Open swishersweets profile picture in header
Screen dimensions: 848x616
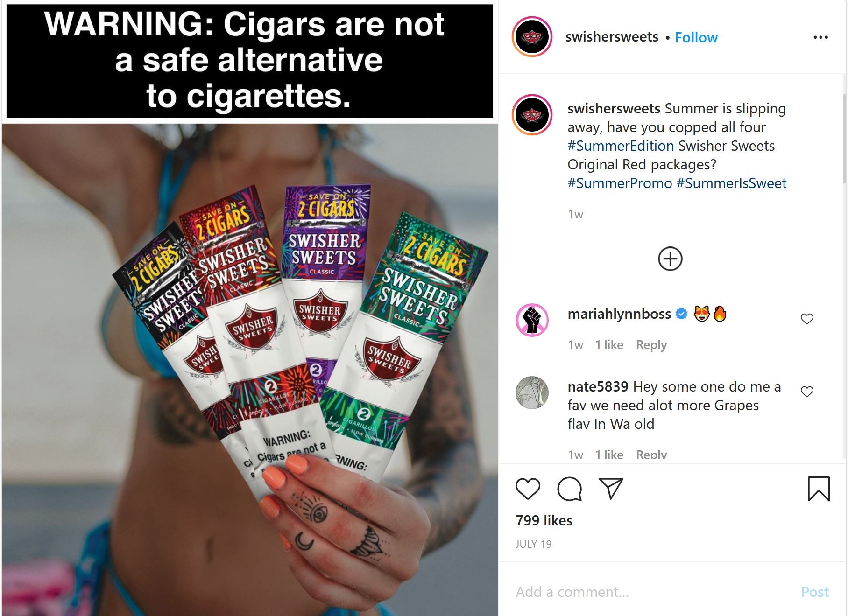point(532,37)
